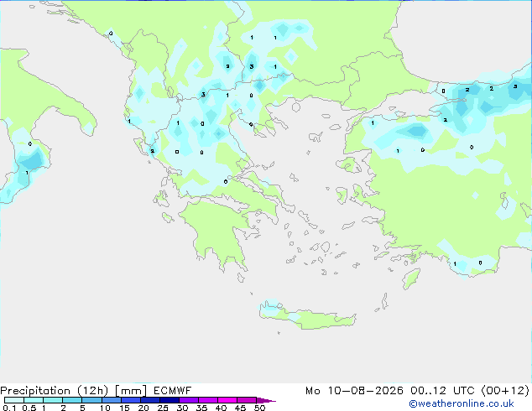Select the 0.1 mm legend color swatch
This screenshot has height=411, width=532.
click(x=14, y=400)
